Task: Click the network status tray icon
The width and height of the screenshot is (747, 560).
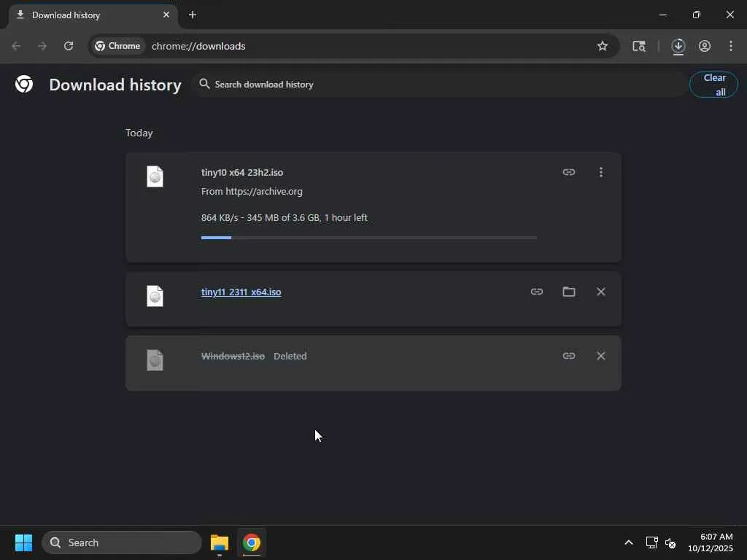Action: click(x=651, y=542)
